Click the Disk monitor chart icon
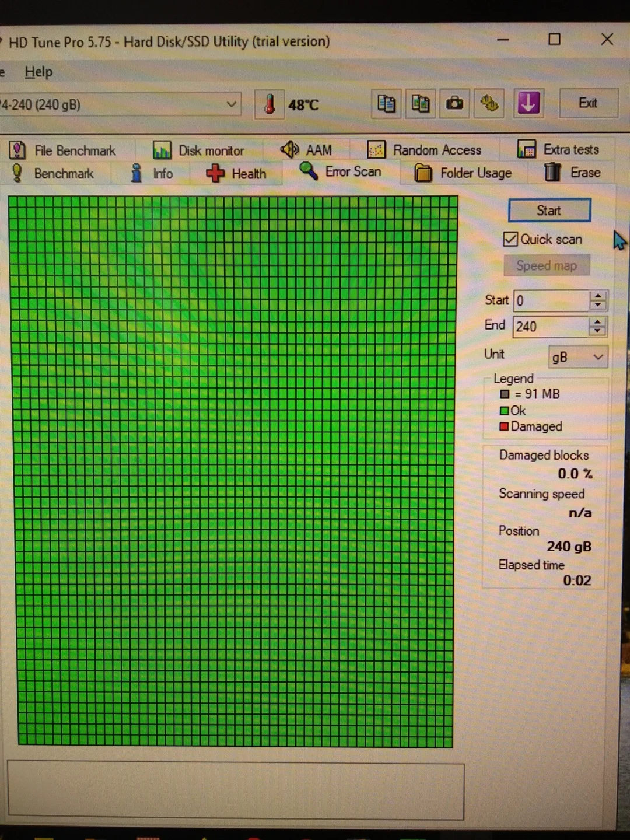 162,150
